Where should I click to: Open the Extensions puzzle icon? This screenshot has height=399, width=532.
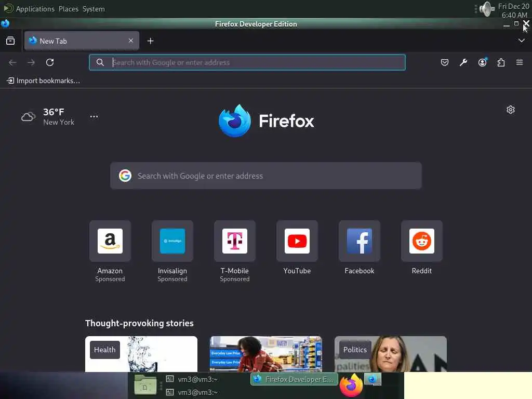pyautogui.click(x=501, y=62)
